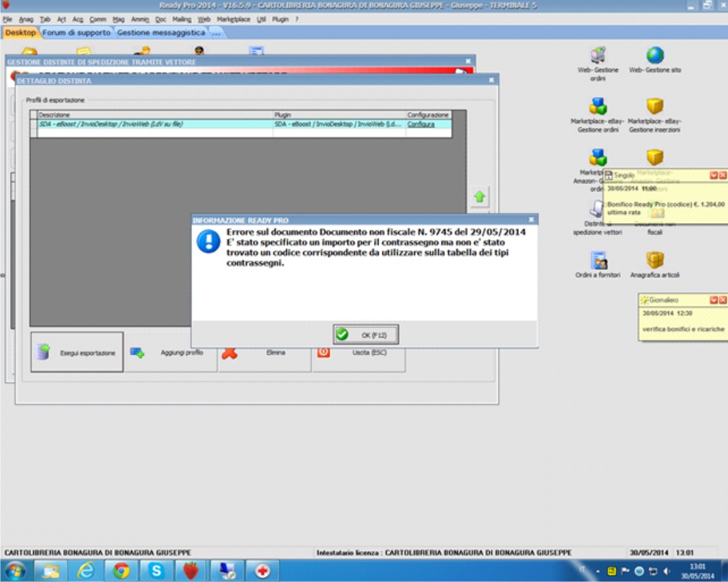
Task: Click the Intestatario licenza status text
Action: tap(444, 552)
